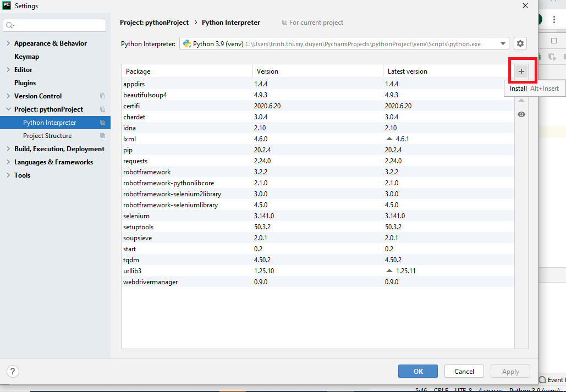
Task: Expand the Tools section
Action: pyautogui.click(x=8, y=175)
